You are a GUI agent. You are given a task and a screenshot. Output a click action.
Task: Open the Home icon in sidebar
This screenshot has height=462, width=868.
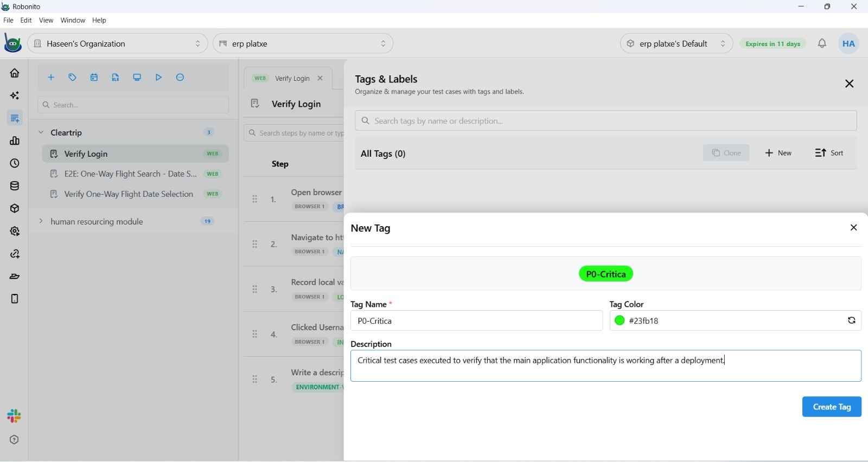[15, 73]
